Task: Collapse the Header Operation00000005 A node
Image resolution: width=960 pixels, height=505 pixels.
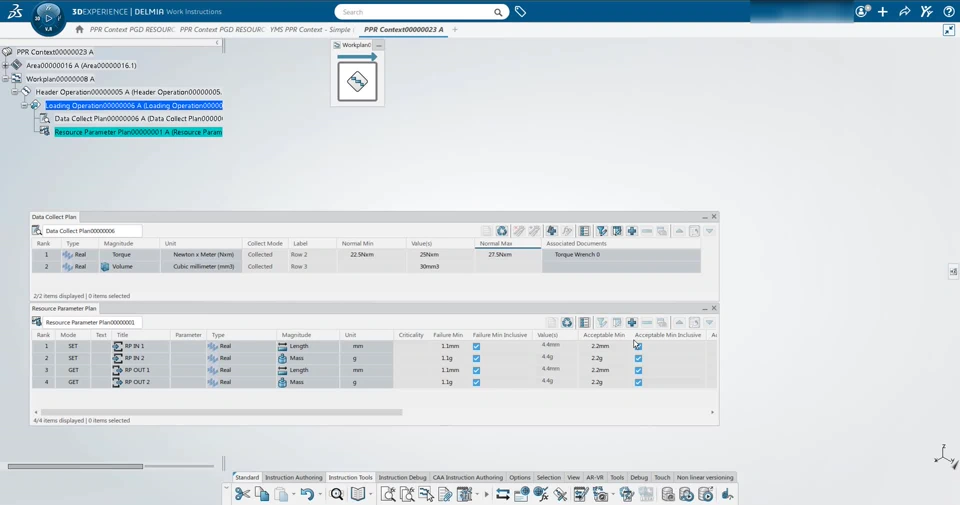Action: click(15, 92)
